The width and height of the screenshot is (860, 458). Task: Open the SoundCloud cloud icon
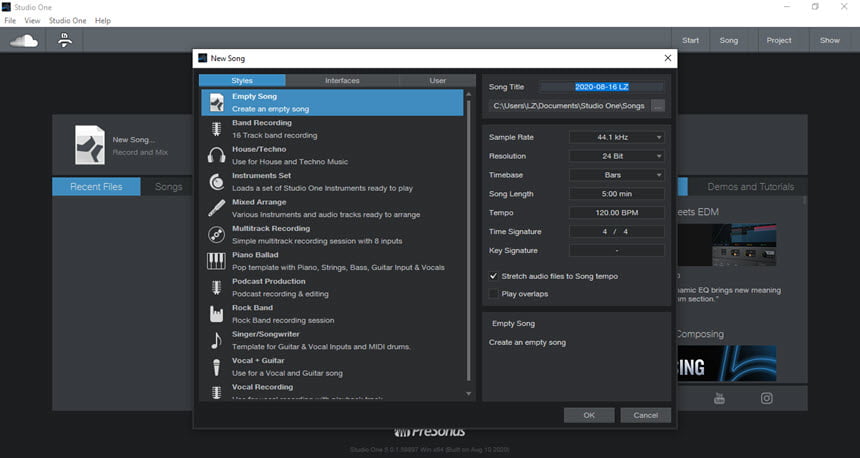pyautogui.click(x=24, y=41)
